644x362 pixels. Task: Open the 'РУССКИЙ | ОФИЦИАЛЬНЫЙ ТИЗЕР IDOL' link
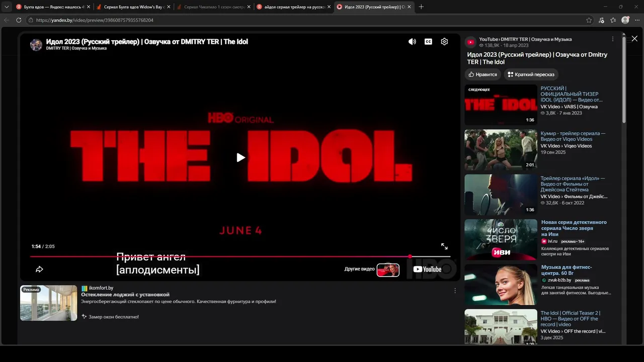(572, 94)
